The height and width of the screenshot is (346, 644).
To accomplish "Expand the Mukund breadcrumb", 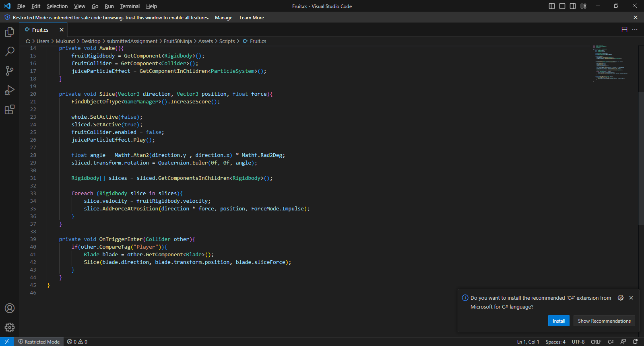I will [65, 41].
